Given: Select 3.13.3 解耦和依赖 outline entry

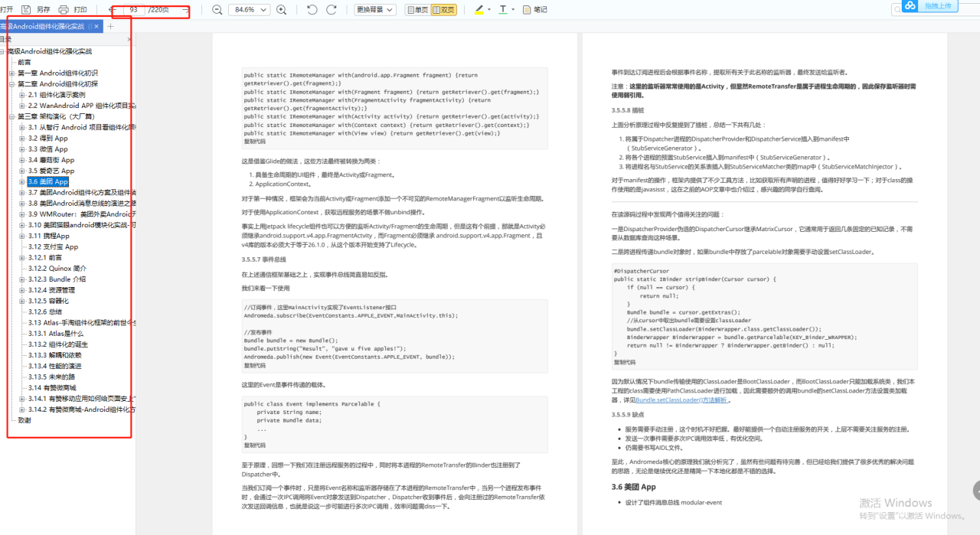Looking at the screenshot, I should pos(54,355).
